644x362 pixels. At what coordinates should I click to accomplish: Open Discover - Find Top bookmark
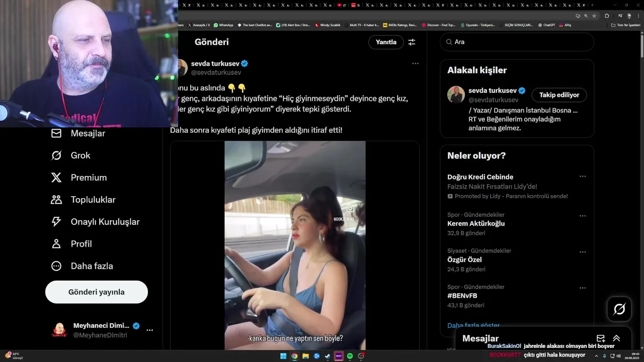(438, 25)
